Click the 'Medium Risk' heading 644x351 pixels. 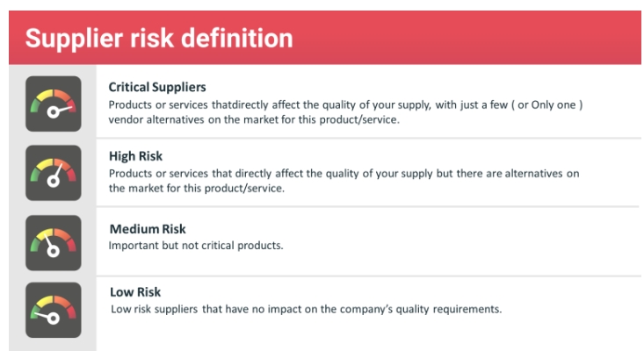(148, 229)
